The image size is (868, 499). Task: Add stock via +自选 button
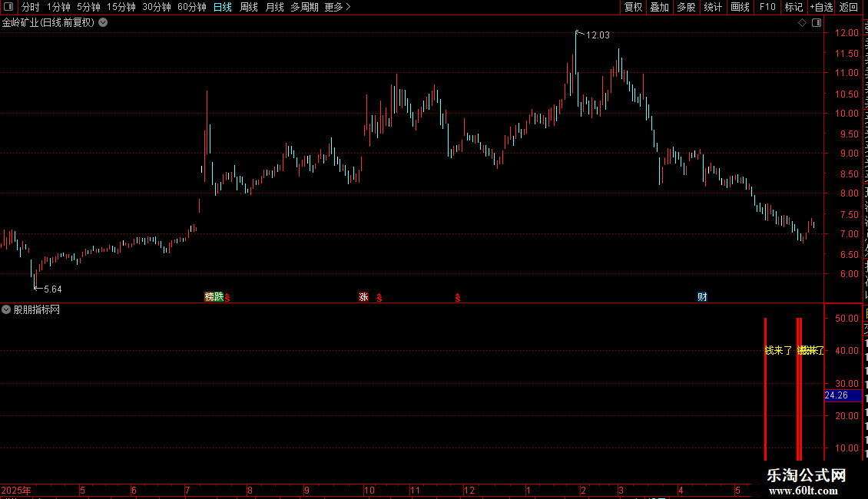[821, 7]
